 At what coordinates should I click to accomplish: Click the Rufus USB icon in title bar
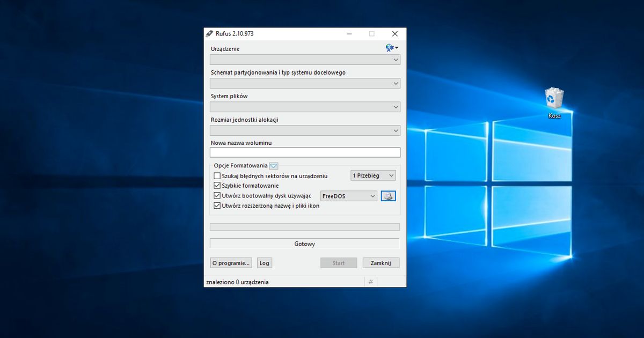pos(209,33)
